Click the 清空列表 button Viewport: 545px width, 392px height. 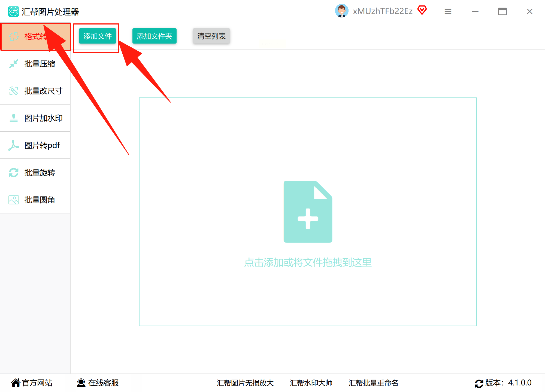coord(211,36)
